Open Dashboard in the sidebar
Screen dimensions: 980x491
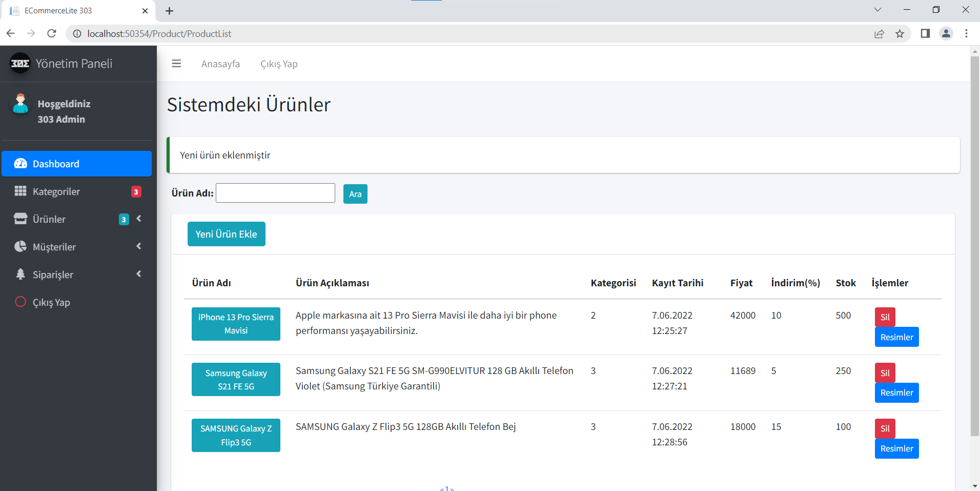point(77,164)
